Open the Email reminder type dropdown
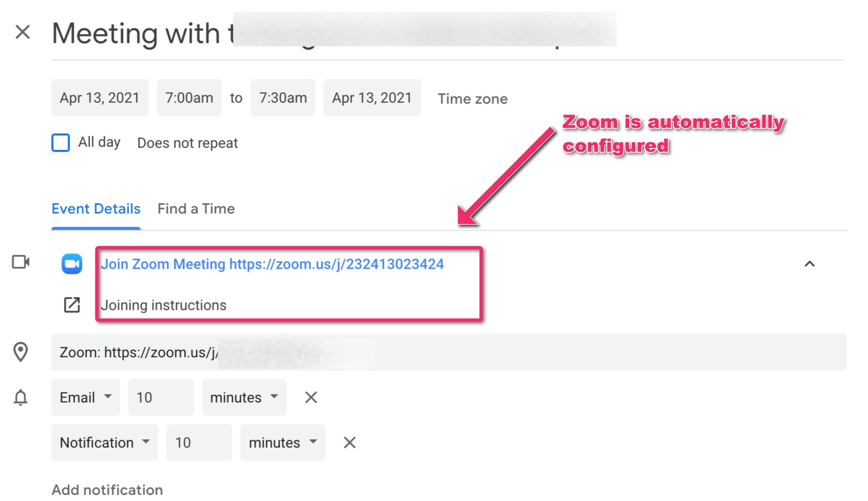Screen dimensions: 868x501 86,397
